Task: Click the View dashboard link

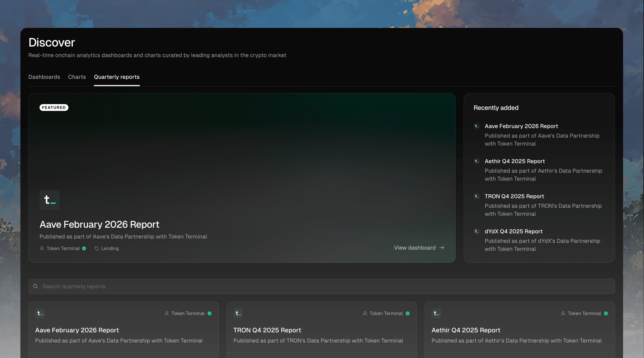Action: coord(414,248)
